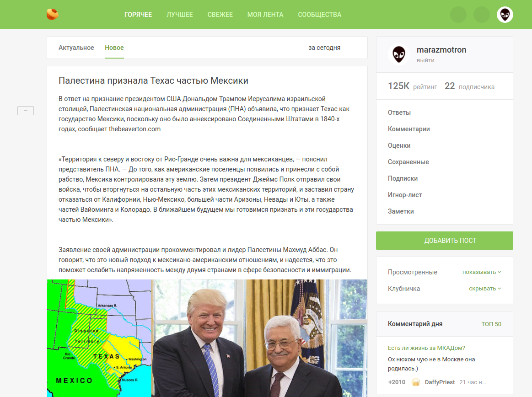Click the marazmotron username link
This screenshot has width=532, height=397.
click(441, 50)
